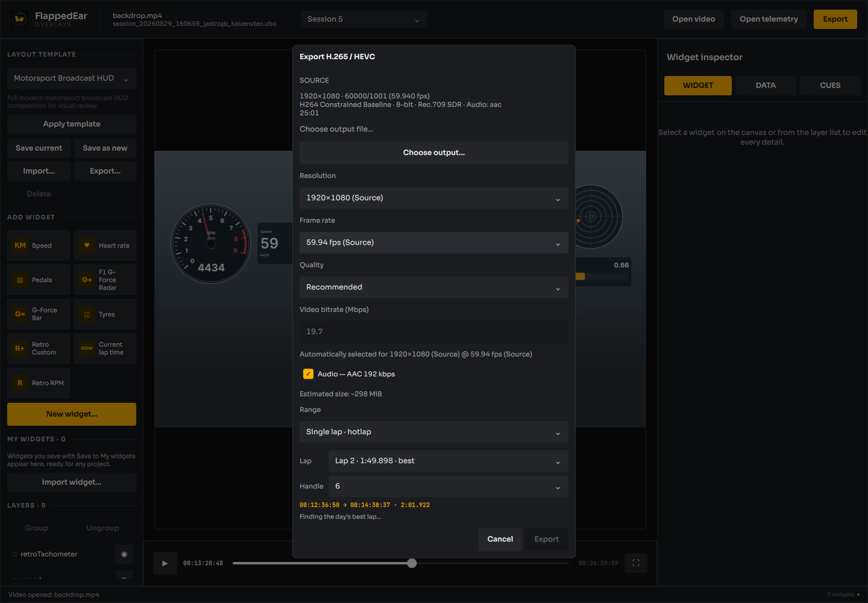Change the Range dropdown from Single lap
The width and height of the screenshot is (868, 603).
click(x=434, y=432)
